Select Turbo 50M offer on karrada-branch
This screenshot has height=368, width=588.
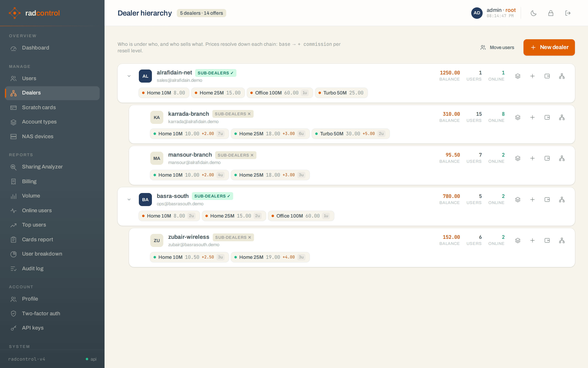click(x=351, y=134)
